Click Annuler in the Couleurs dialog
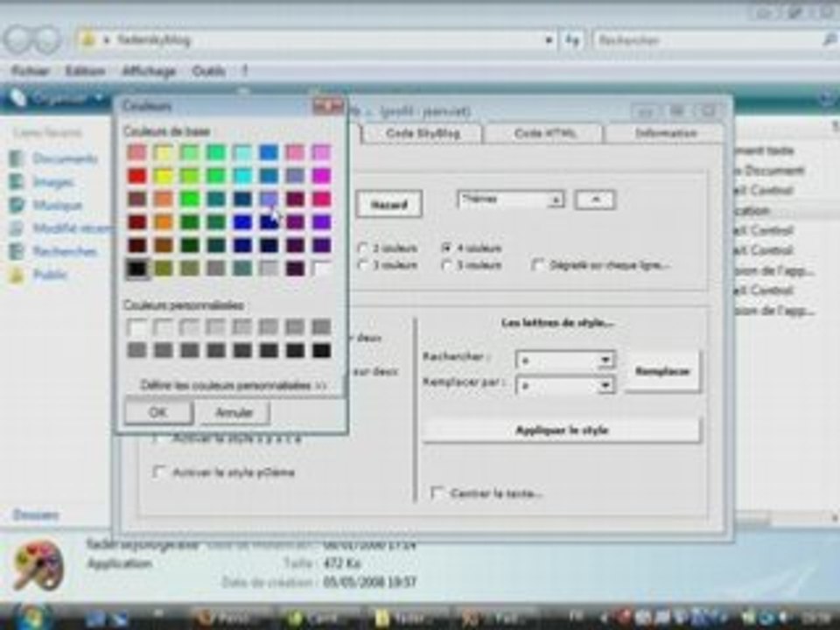 point(234,412)
